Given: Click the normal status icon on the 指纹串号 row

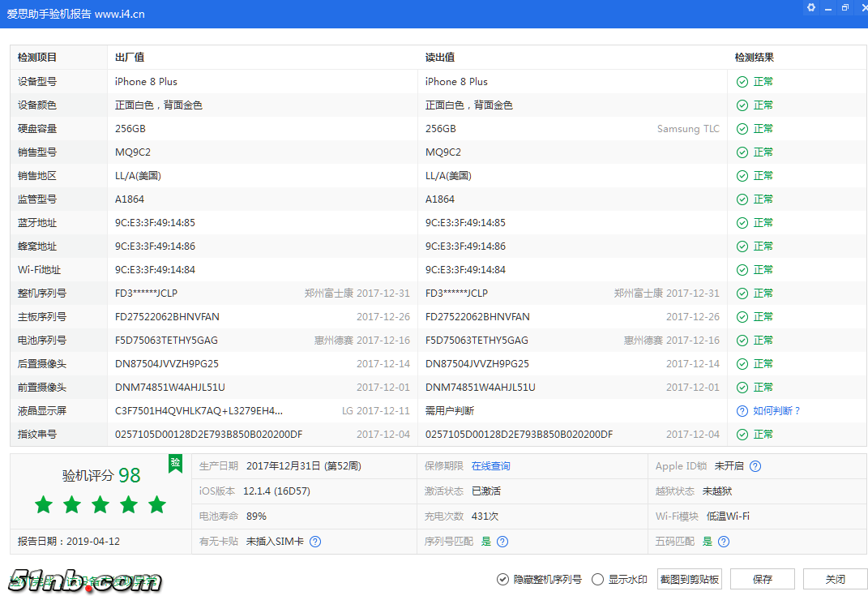Looking at the screenshot, I should click(742, 434).
